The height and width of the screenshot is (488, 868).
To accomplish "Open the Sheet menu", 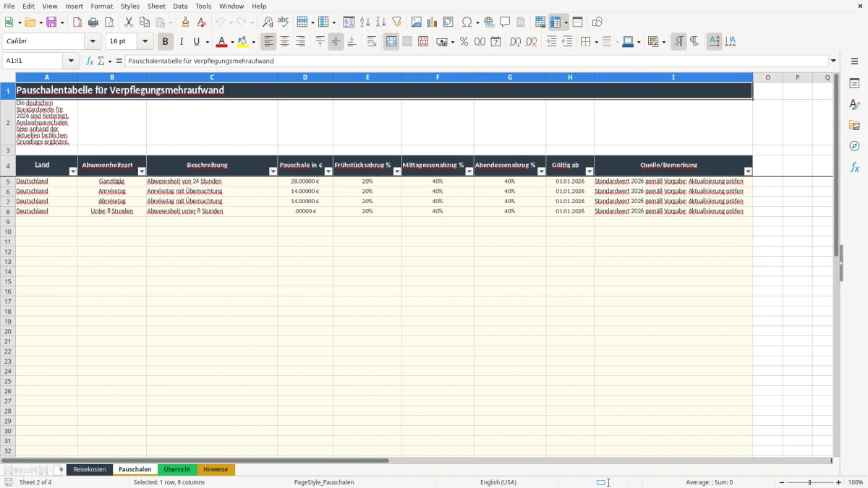I will 156,6.
